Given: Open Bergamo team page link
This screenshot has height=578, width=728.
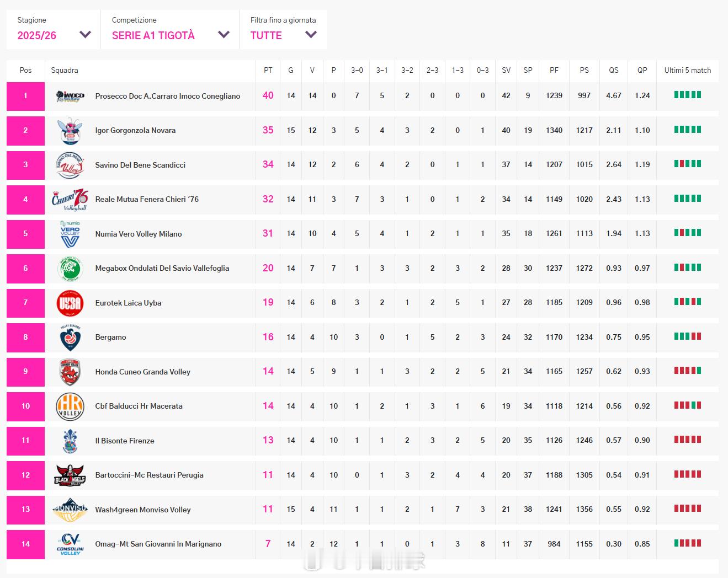Looking at the screenshot, I should pyautogui.click(x=110, y=338).
